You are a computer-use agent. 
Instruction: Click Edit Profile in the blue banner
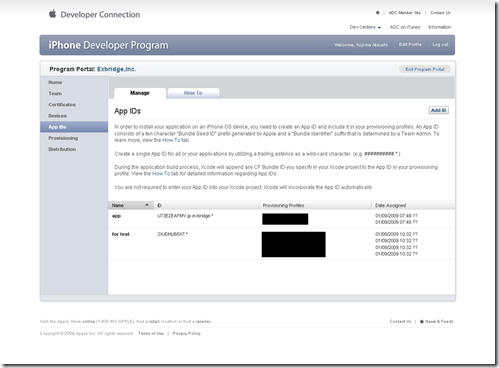point(410,44)
